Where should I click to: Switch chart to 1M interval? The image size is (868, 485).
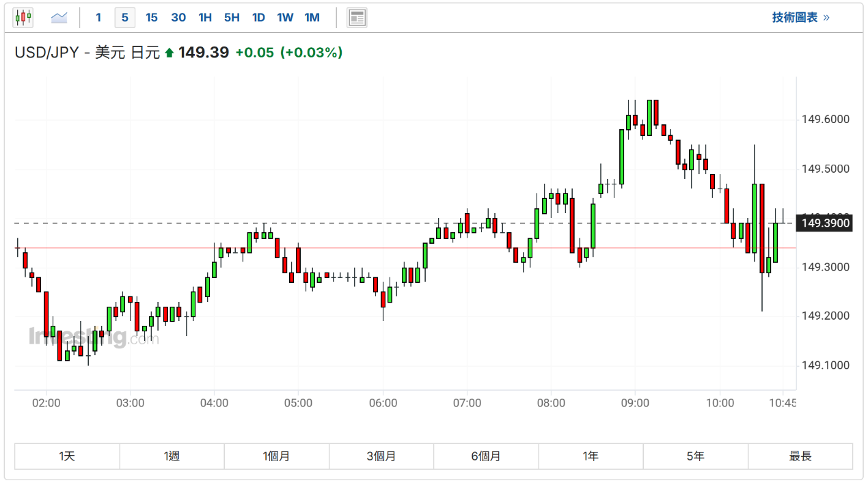312,17
